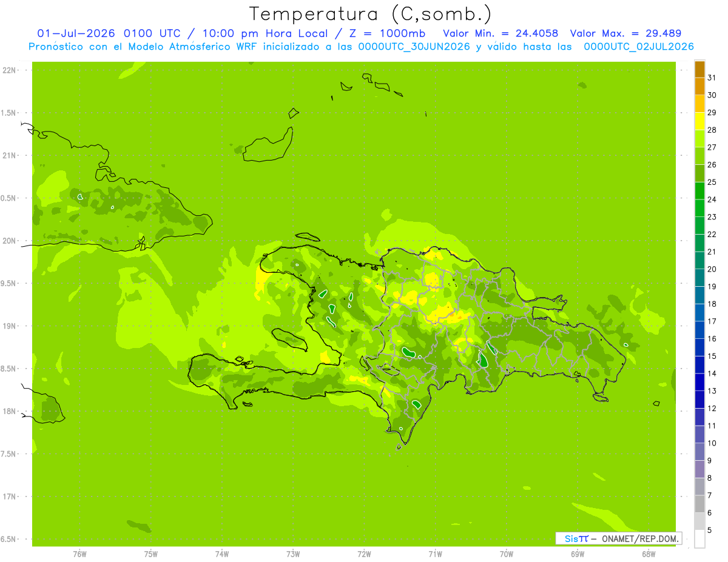Click the 74W longitude axis label

point(221,554)
